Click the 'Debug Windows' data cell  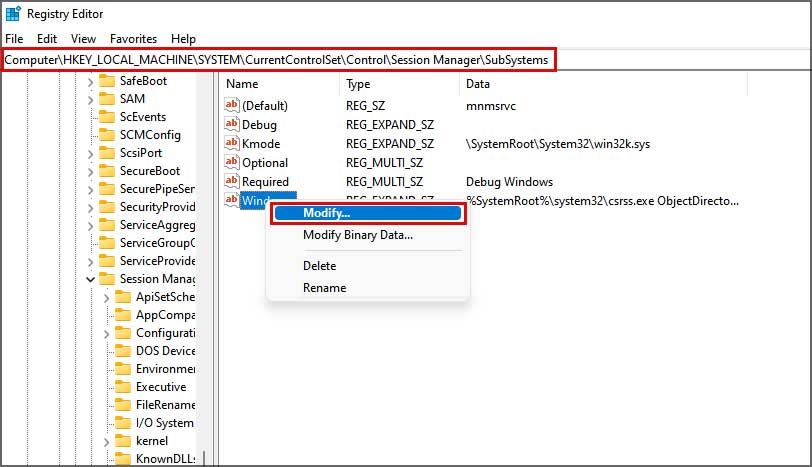point(510,182)
